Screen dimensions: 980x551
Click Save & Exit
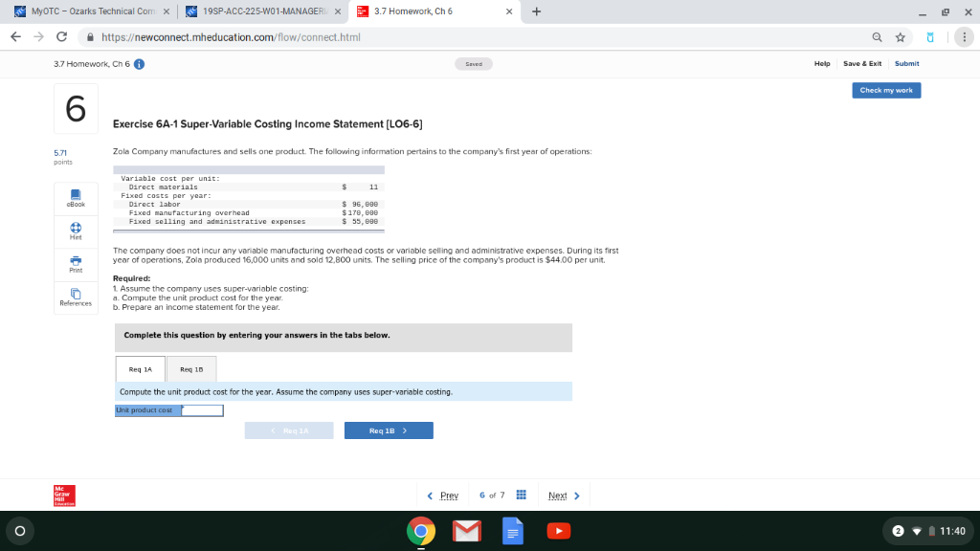862,64
